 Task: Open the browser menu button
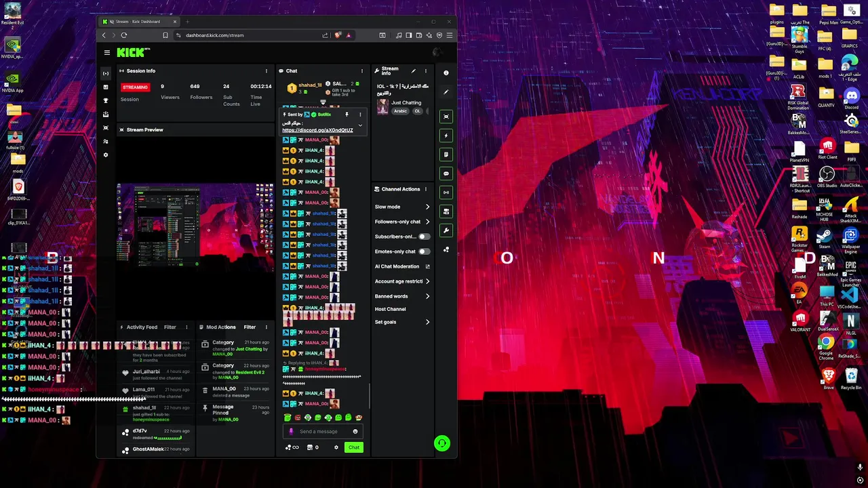point(449,35)
